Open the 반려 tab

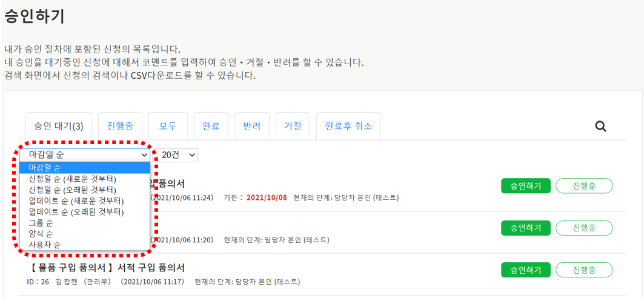tap(252, 127)
